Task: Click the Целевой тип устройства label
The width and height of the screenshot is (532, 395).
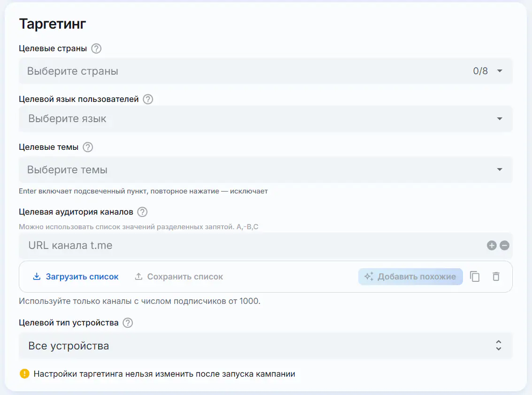Action: point(69,323)
